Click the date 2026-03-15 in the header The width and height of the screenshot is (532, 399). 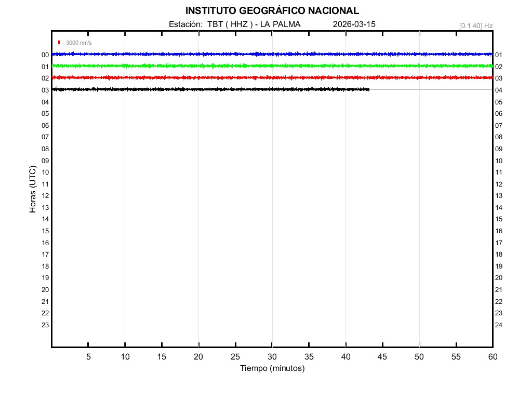[354, 24]
